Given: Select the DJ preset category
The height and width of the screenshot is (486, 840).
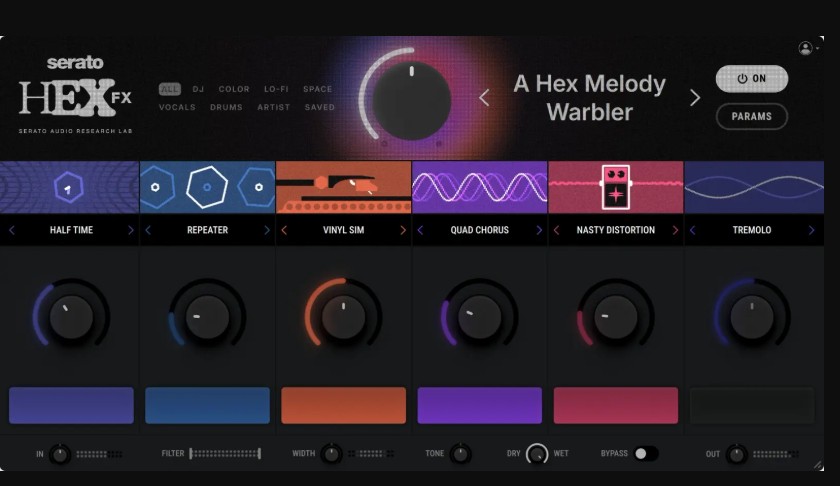Looking at the screenshot, I should pyautogui.click(x=198, y=89).
